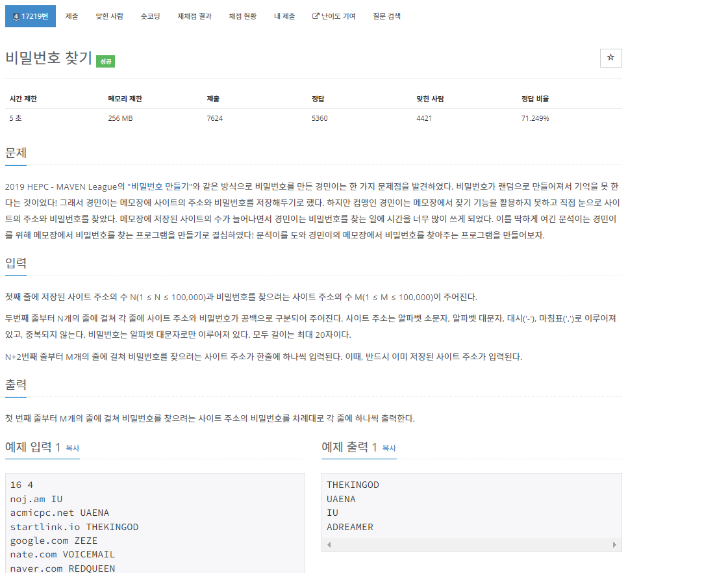The height and width of the screenshot is (573, 728).
Task: Click the sample line startlink.io THEKINGOD
Action: [x=74, y=527]
